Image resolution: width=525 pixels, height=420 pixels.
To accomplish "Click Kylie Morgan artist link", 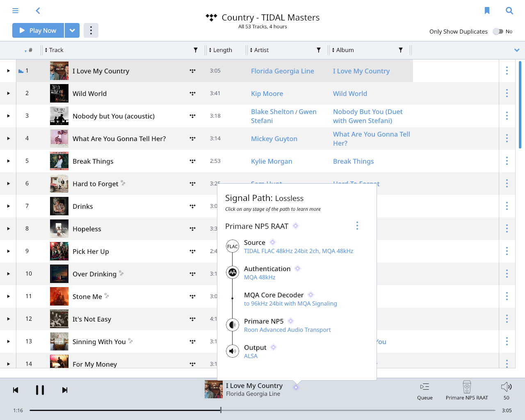I will click(272, 161).
